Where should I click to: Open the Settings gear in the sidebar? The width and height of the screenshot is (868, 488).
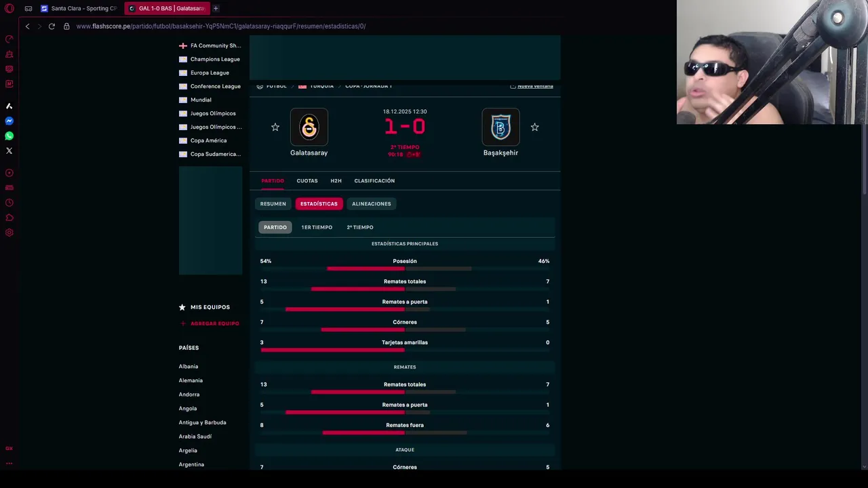click(x=9, y=232)
